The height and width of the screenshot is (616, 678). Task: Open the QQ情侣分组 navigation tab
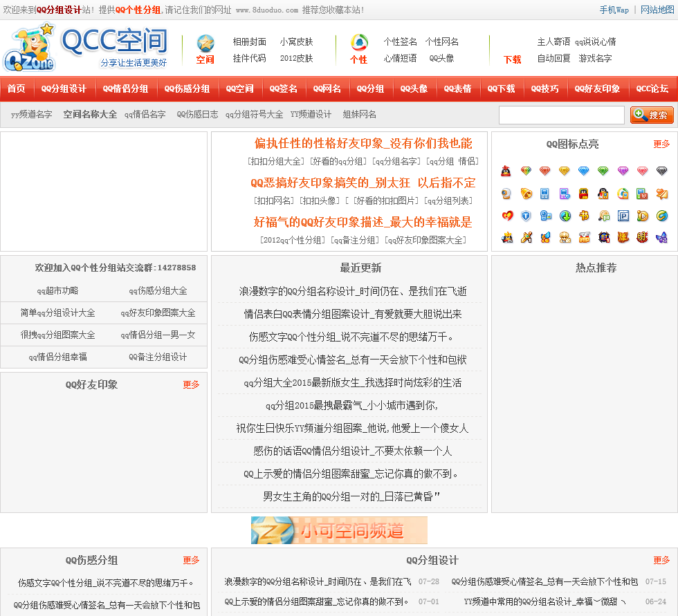(x=125, y=89)
